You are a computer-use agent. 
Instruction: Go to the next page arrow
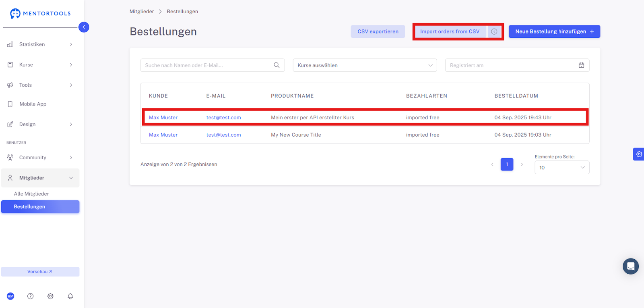522,164
